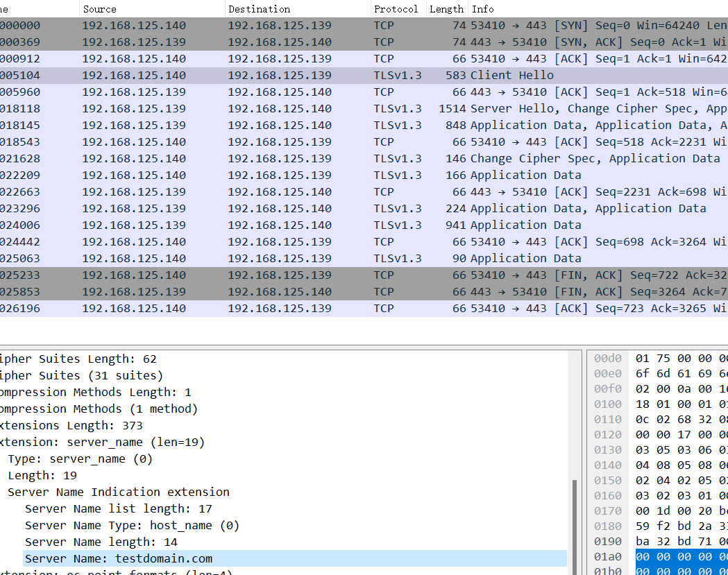This screenshot has width=728, height=575.
Task: Click the Destination column header
Action: click(259, 9)
